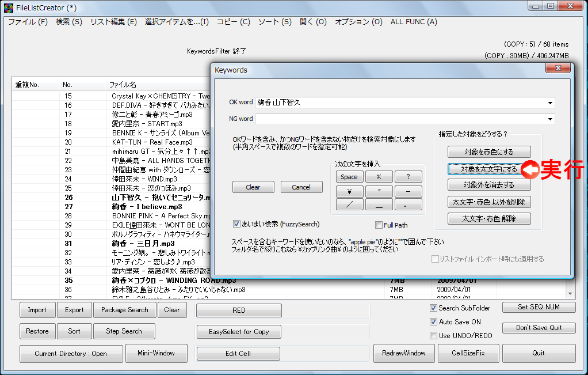Click 対象を太文字にする button

tap(488, 168)
